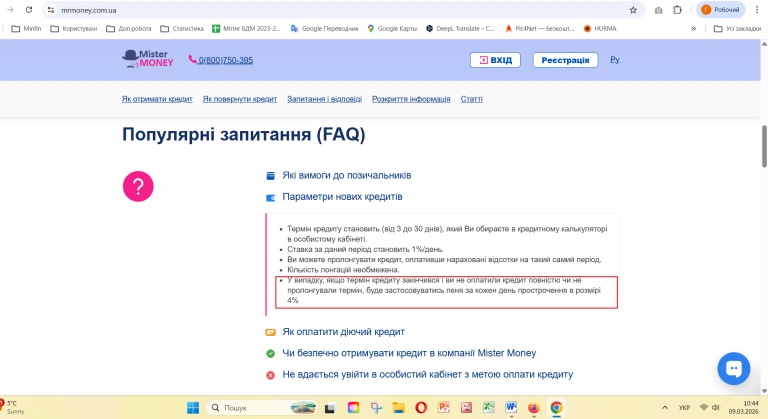Image resolution: width=768 pixels, height=419 pixels.
Task: Switch the УКР keyboard language indicator
Action: click(684, 408)
